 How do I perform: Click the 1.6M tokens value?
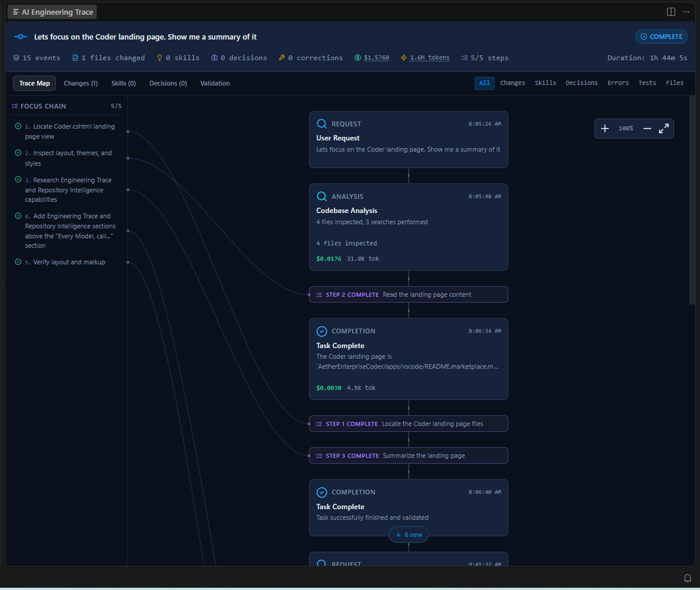pyautogui.click(x=429, y=58)
